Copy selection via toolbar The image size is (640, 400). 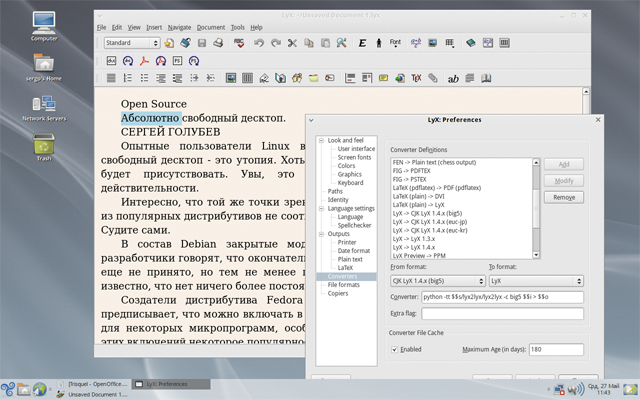[309, 43]
